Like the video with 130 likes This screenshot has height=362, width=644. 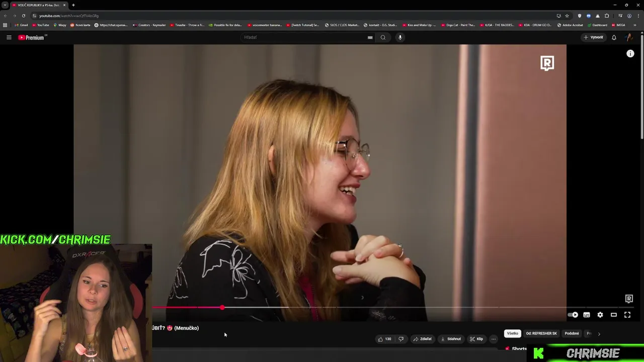coord(384,339)
